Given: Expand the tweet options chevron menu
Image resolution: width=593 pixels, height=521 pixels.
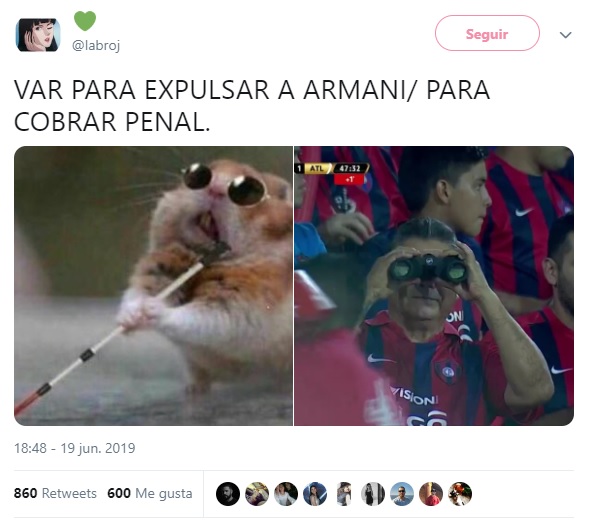Looking at the screenshot, I should (x=565, y=35).
